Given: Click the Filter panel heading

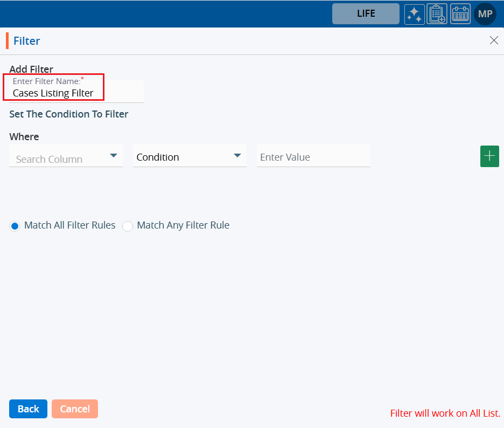Looking at the screenshot, I should pos(27,41).
